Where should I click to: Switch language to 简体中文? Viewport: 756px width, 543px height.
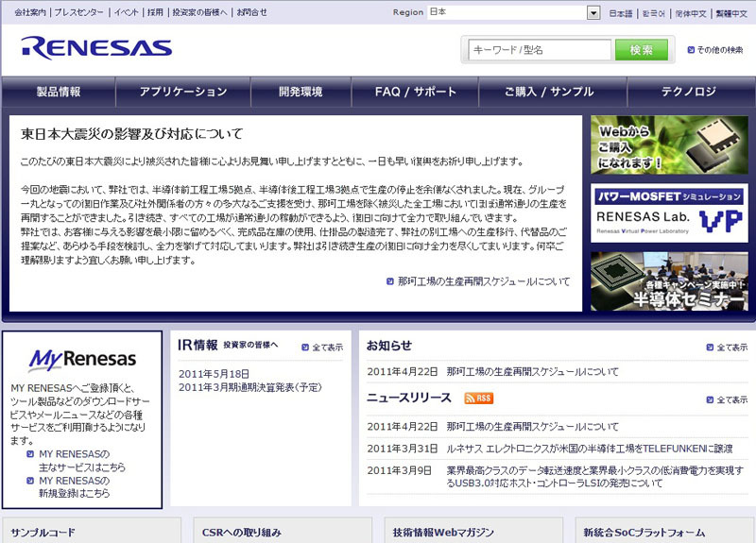(691, 13)
